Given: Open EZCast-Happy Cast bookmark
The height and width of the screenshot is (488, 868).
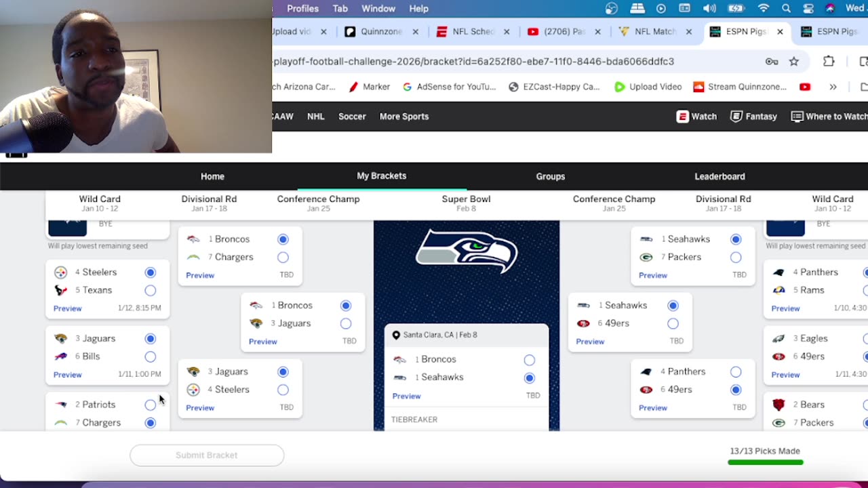Looking at the screenshot, I should tap(554, 87).
